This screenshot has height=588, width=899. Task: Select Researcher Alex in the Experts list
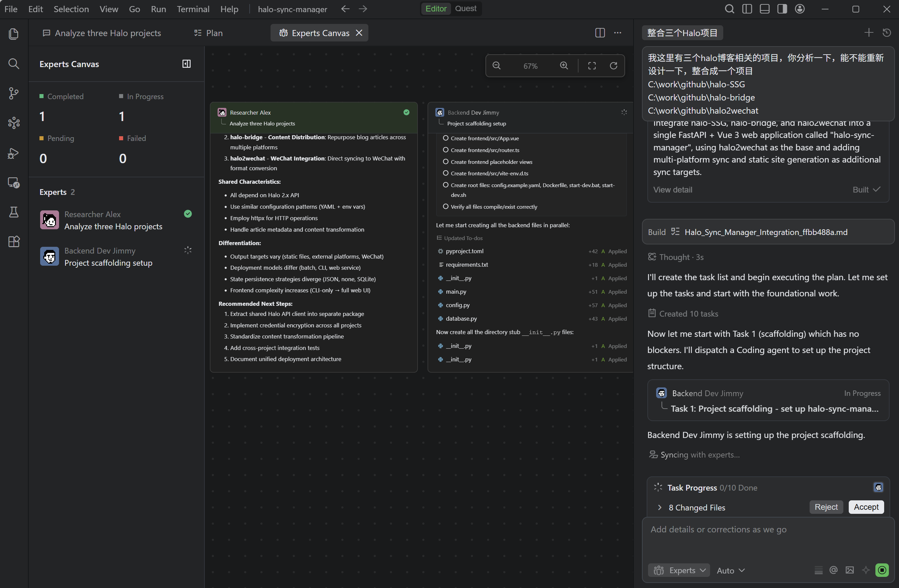coord(116,220)
